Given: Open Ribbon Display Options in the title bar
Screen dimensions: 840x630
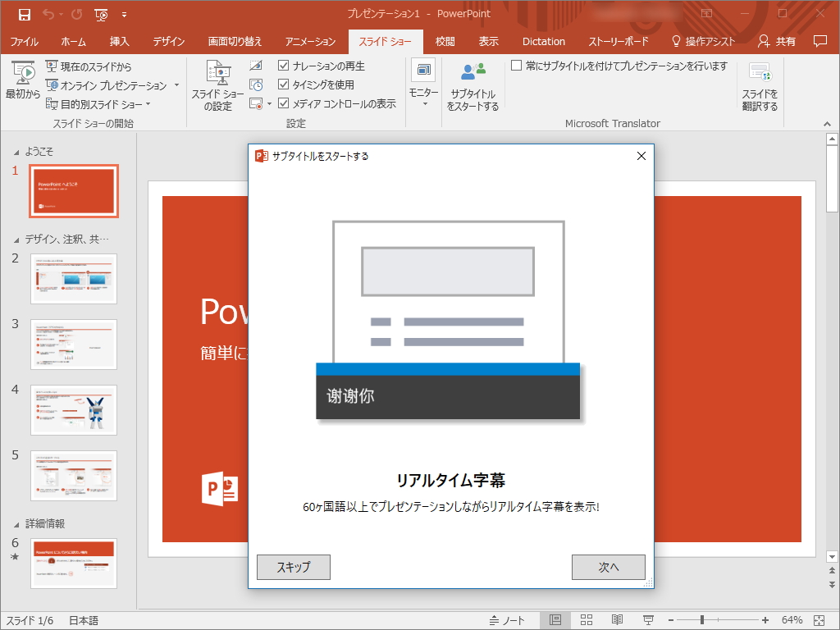Looking at the screenshot, I should [x=706, y=13].
